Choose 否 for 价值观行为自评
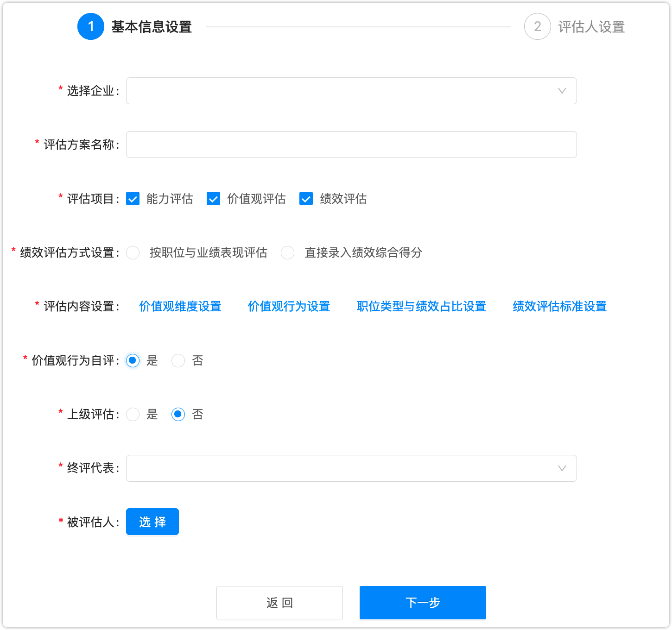 click(178, 360)
